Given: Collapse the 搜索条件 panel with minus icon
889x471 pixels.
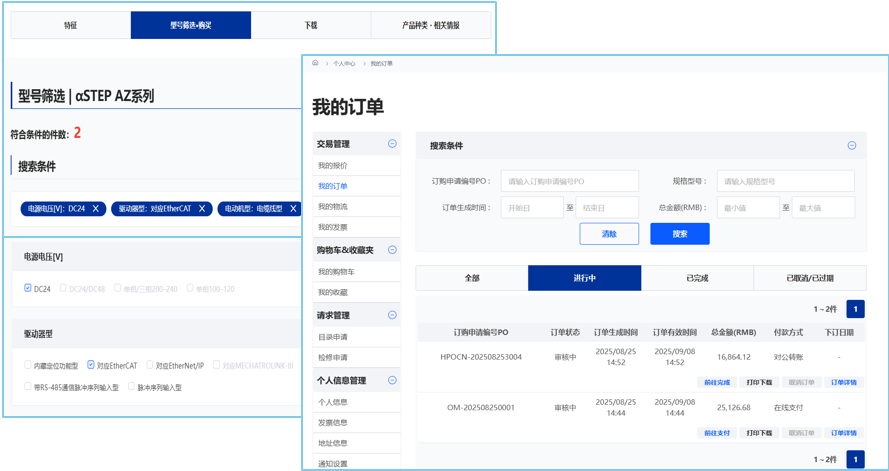Looking at the screenshot, I should coord(851,146).
